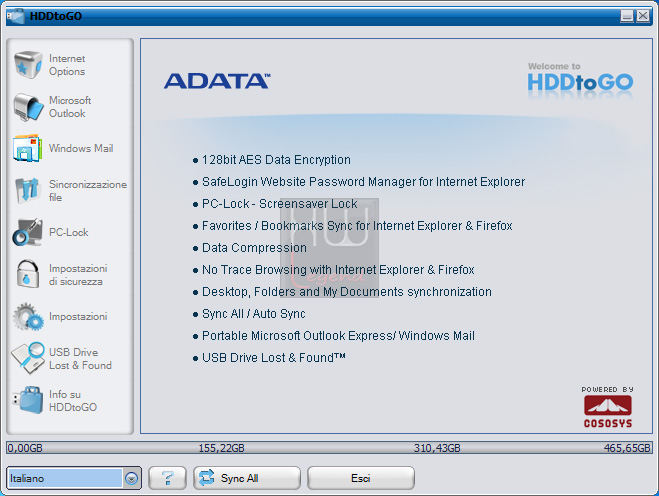The height and width of the screenshot is (496, 659).
Task: Click the Sincronizzazione file icon
Action: click(x=28, y=190)
